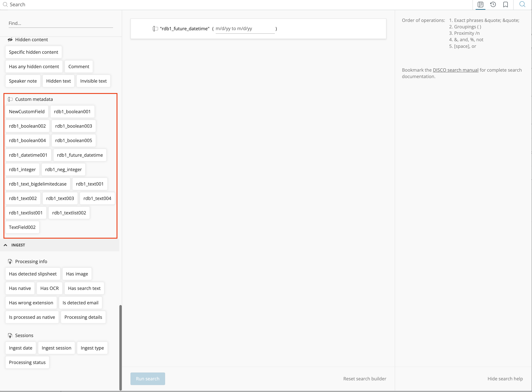Viewport: 532px width, 392px height.
Task: Click the Run search button
Action: point(148,379)
